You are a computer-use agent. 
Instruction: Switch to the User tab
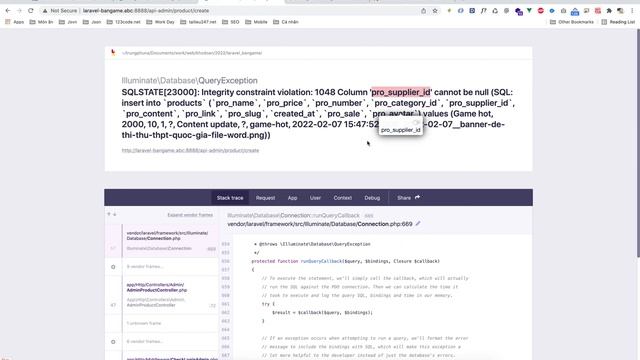click(315, 198)
